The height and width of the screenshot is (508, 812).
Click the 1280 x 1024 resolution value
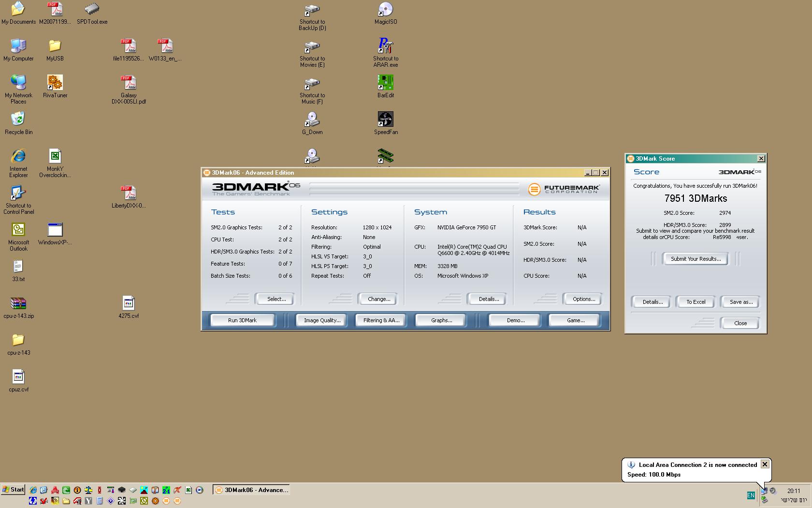(x=377, y=227)
